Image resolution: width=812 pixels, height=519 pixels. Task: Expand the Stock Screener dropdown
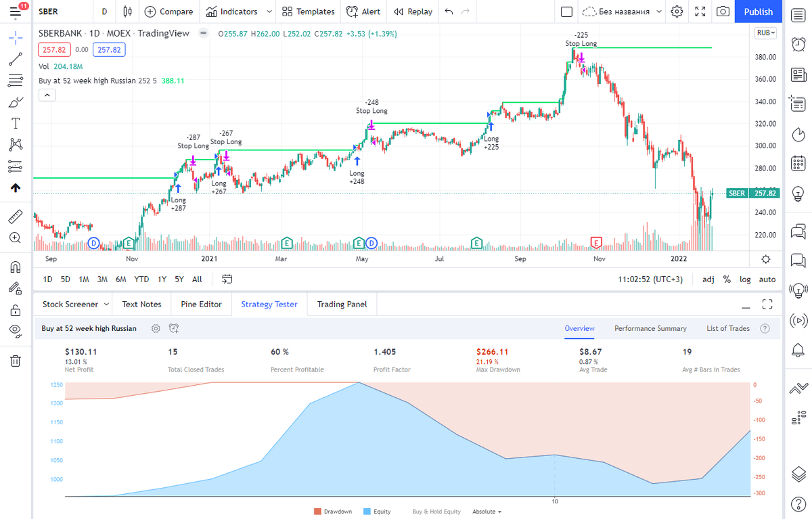coord(106,304)
